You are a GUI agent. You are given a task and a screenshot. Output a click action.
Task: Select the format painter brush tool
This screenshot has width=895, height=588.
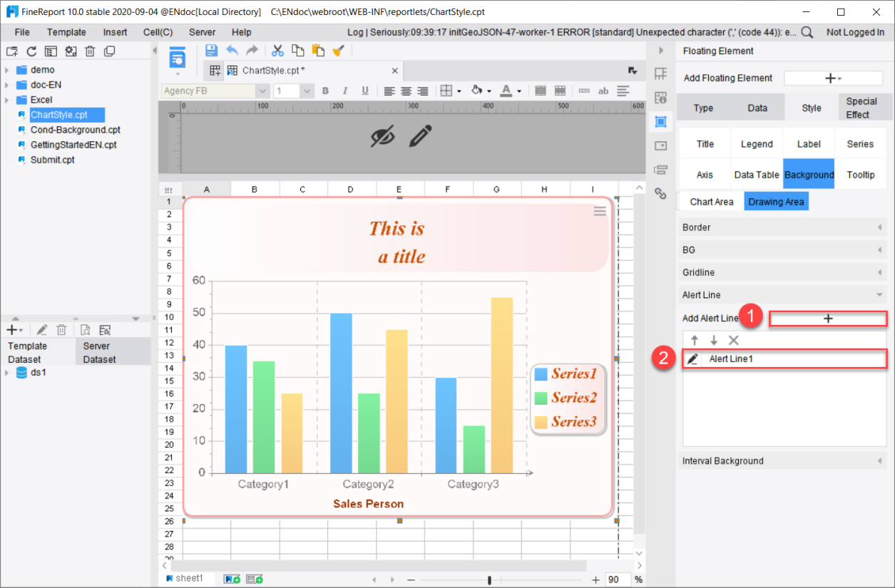pyautogui.click(x=338, y=51)
